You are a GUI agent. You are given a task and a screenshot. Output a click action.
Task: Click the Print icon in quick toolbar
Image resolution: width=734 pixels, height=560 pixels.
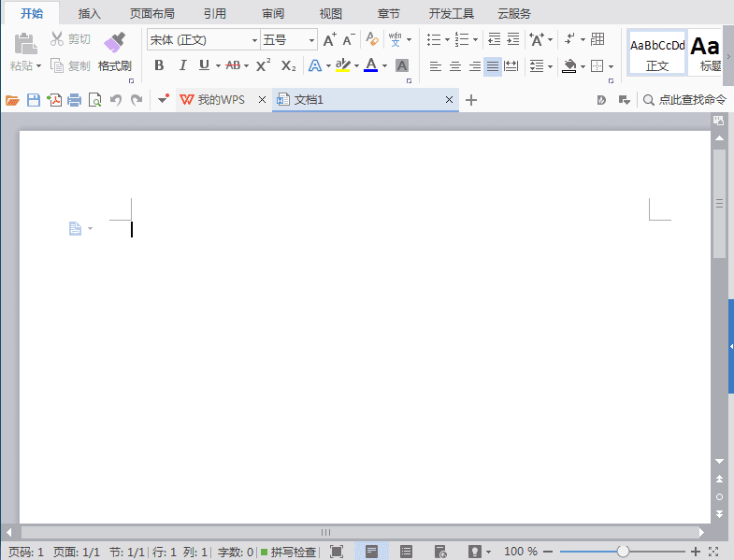[x=75, y=100]
